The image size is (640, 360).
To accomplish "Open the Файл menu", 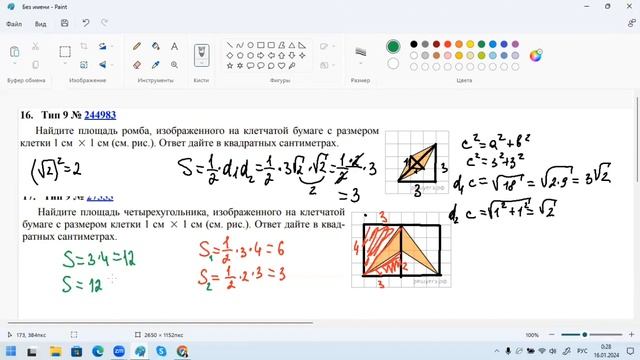I will pyautogui.click(x=14, y=24).
